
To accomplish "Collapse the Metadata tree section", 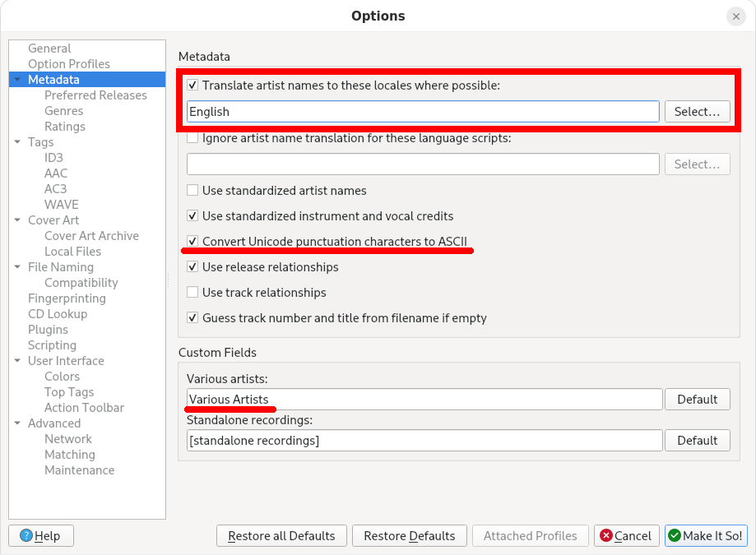I will point(17,80).
